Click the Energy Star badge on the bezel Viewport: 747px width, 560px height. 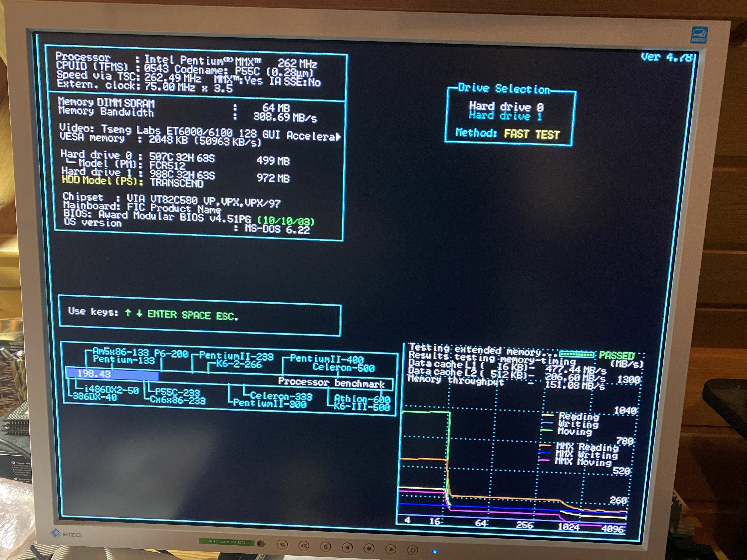point(699,35)
